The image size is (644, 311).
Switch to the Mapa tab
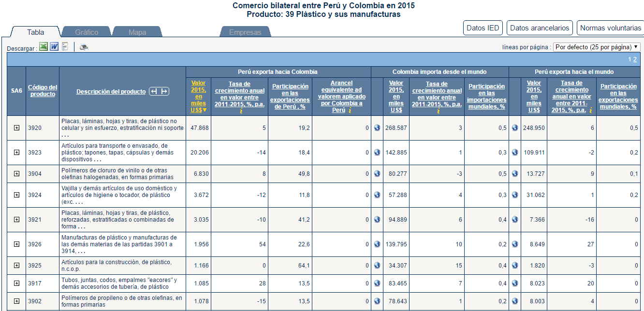tap(137, 32)
